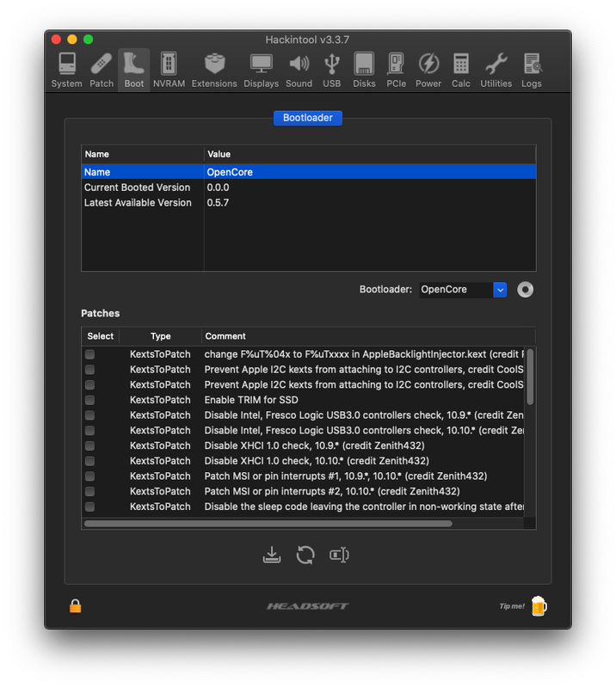Check the USB3.0 controllers check 10.9 patch

90,415
